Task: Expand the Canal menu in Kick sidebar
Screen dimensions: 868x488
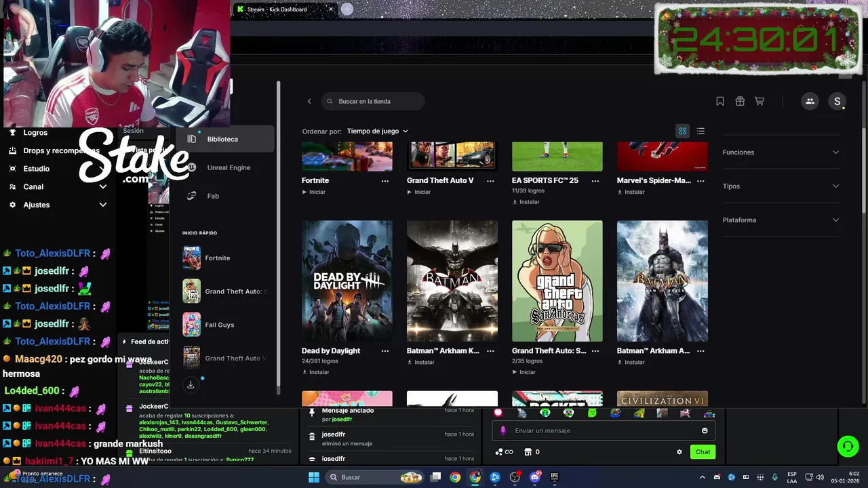Action: click(58, 187)
